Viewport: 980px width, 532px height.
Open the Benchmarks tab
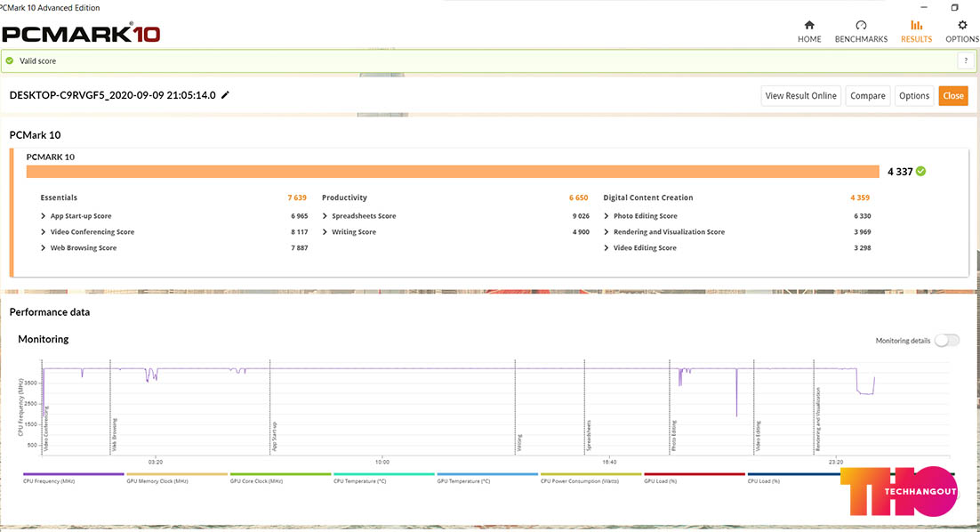tap(861, 31)
